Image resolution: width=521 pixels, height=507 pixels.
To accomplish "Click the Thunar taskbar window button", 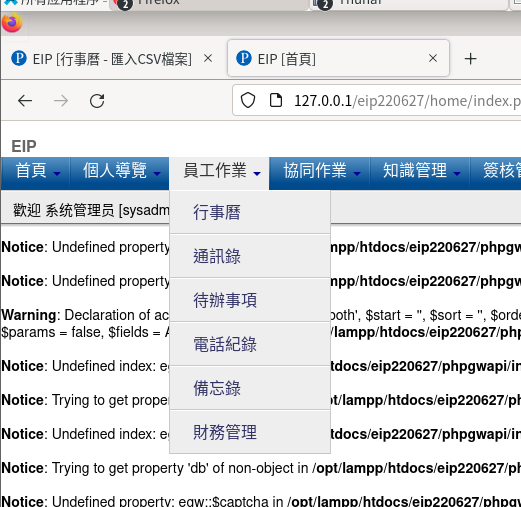I will (409, 4).
